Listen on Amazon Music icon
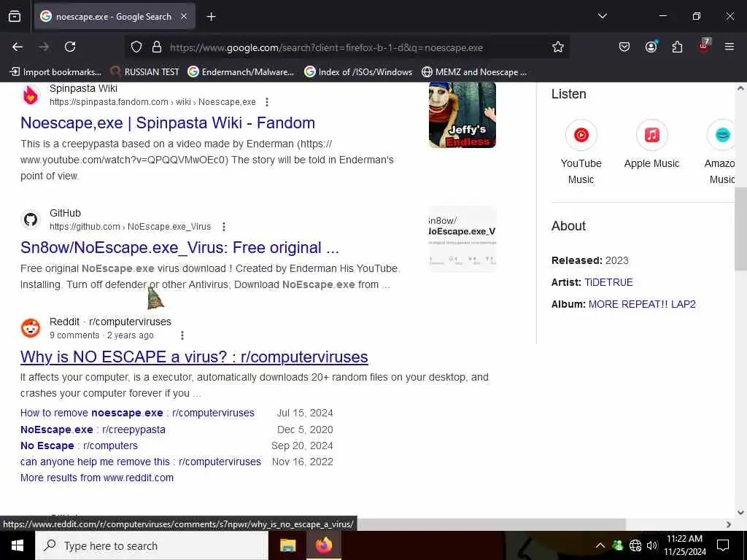 click(x=721, y=135)
